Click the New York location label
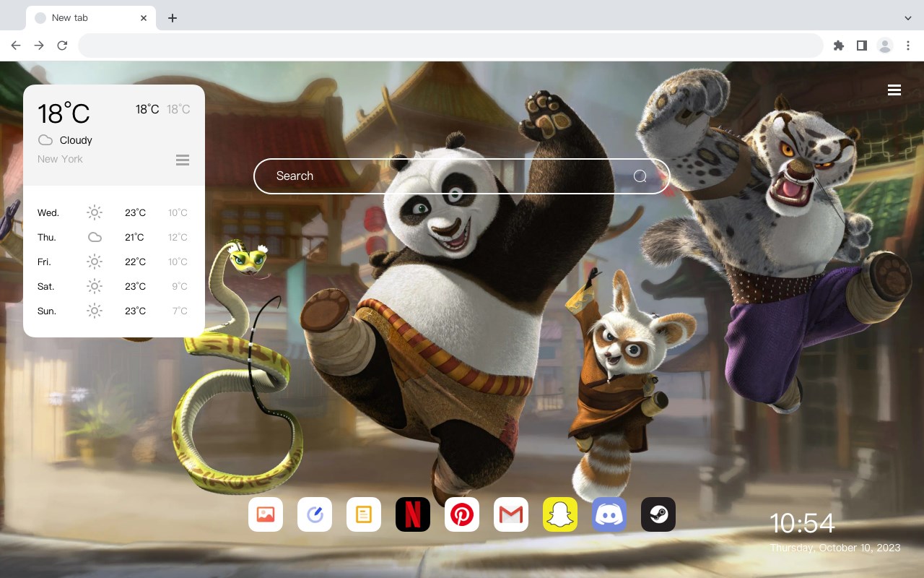Image resolution: width=924 pixels, height=578 pixels. point(60,159)
